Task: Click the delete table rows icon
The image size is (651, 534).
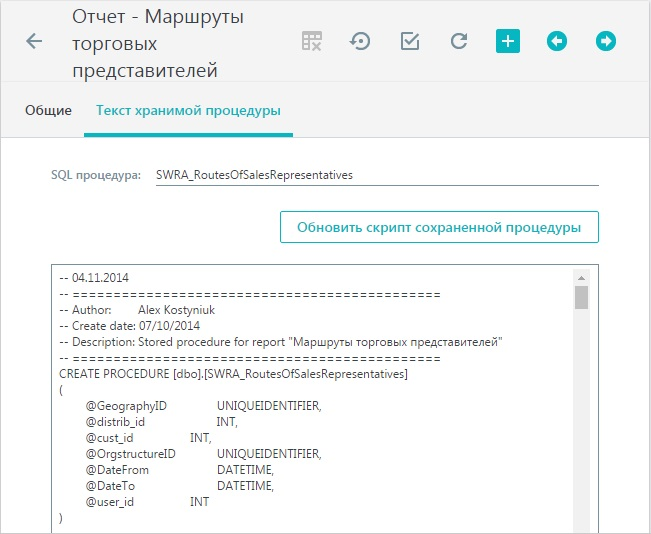Action: coord(311,41)
